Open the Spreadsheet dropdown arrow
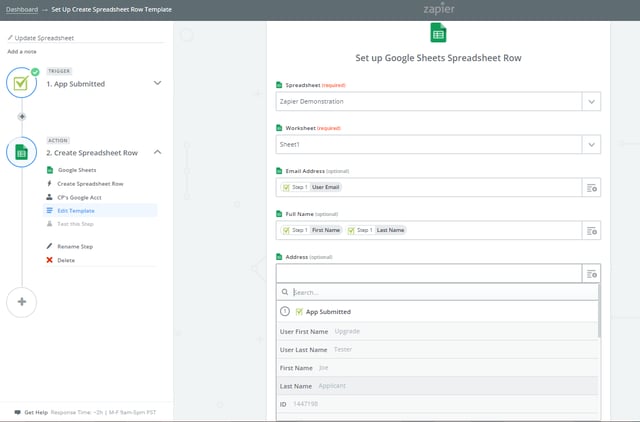Image resolution: width=640 pixels, height=422 pixels. tap(591, 102)
